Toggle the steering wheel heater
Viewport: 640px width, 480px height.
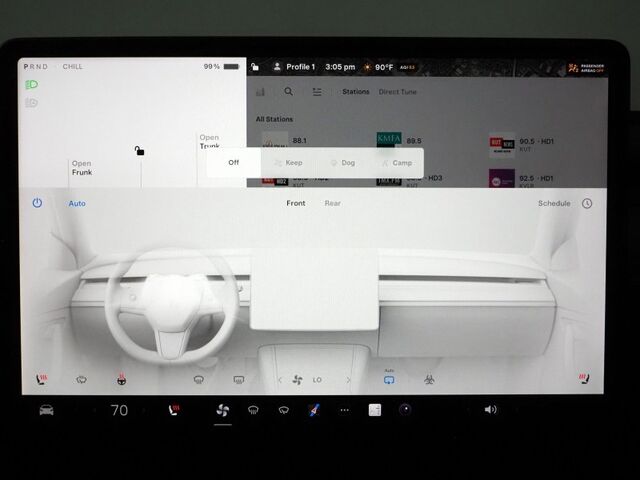pyautogui.click(x=121, y=380)
